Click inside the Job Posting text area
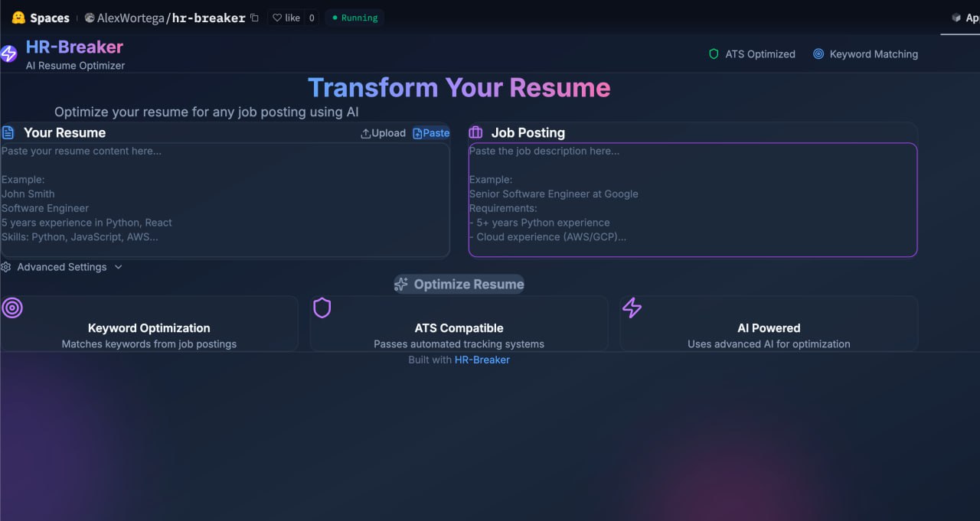The image size is (980, 521). 689,199
